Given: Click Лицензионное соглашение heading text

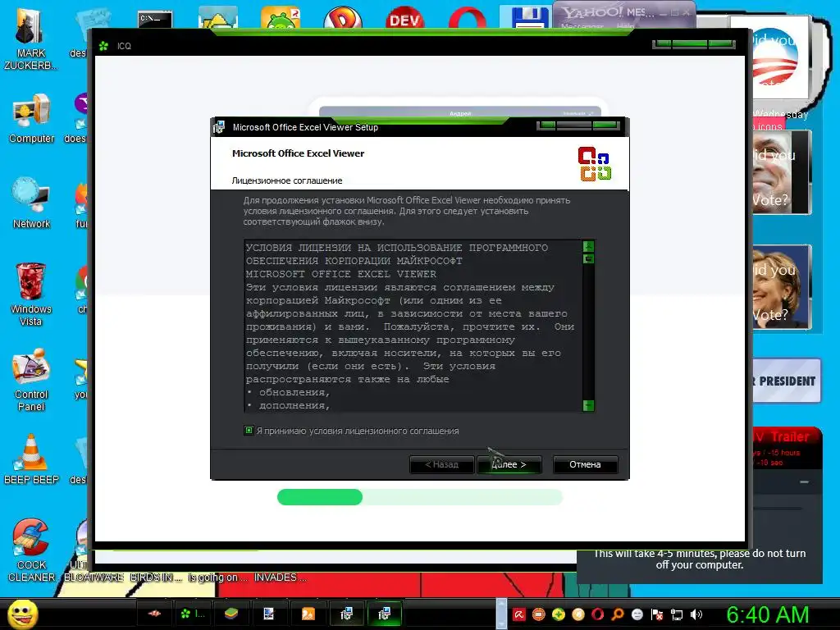Looking at the screenshot, I should [x=286, y=180].
